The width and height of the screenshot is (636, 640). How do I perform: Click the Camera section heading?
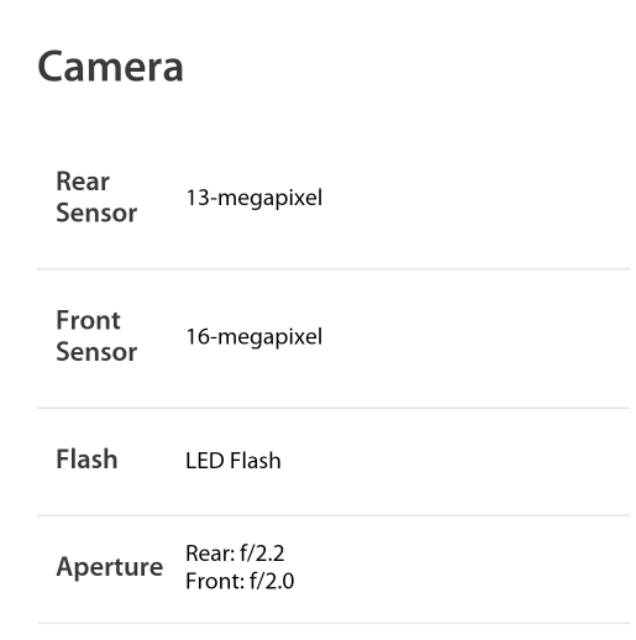click(x=110, y=67)
